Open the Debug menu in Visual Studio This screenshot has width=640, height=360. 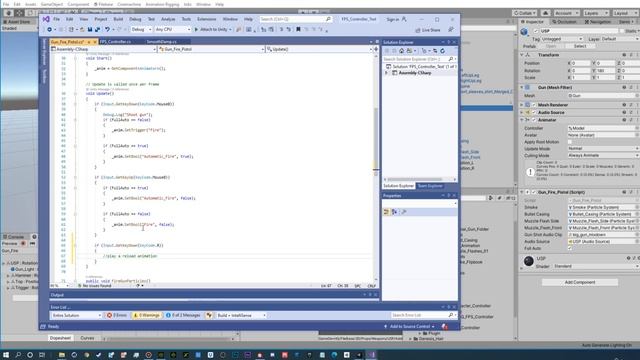(135, 19)
